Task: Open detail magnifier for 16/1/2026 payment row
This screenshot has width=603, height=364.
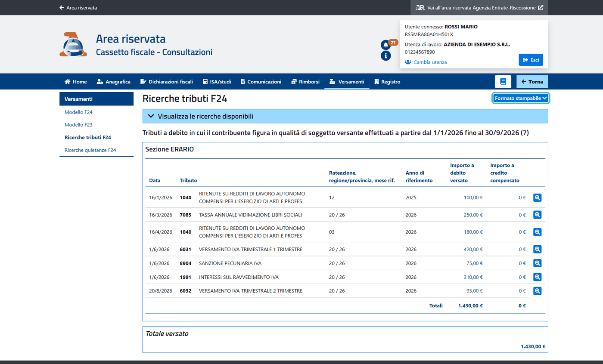Action: coord(537,197)
